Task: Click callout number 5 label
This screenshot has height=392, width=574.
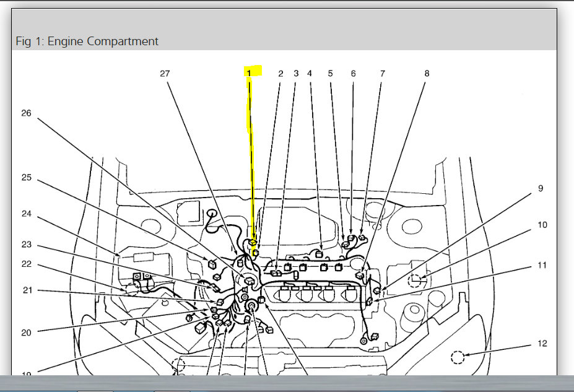Action: pyautogui.click(x=330, y=74)
